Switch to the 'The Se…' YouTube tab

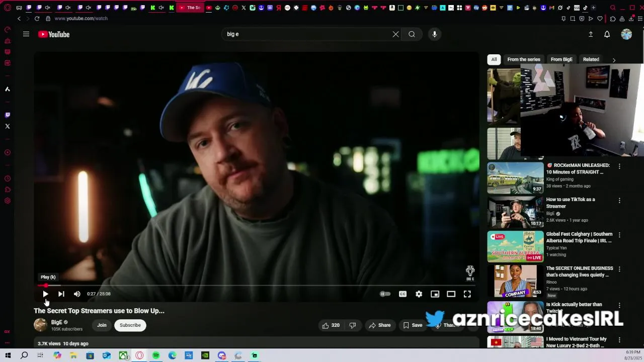point(191,8)
